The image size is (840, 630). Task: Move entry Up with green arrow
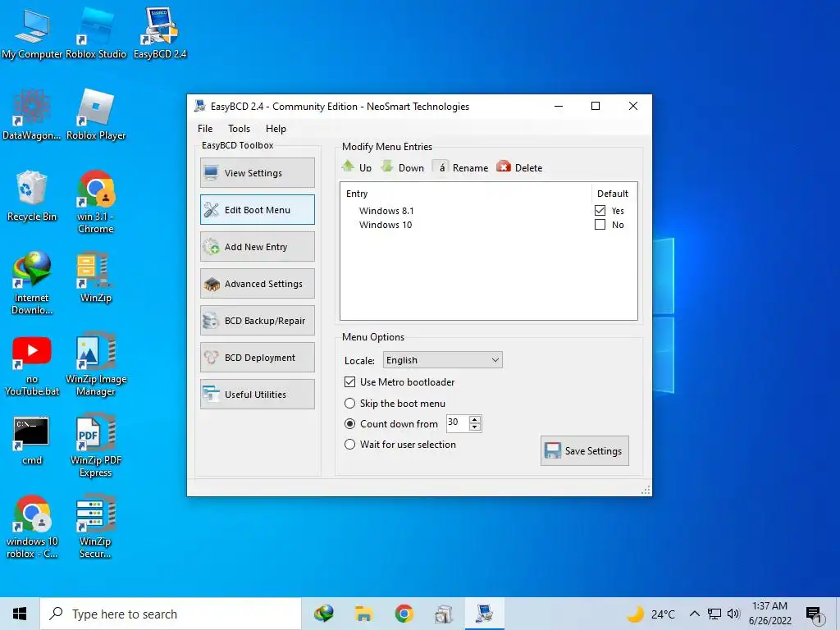[x=356, y=167]
